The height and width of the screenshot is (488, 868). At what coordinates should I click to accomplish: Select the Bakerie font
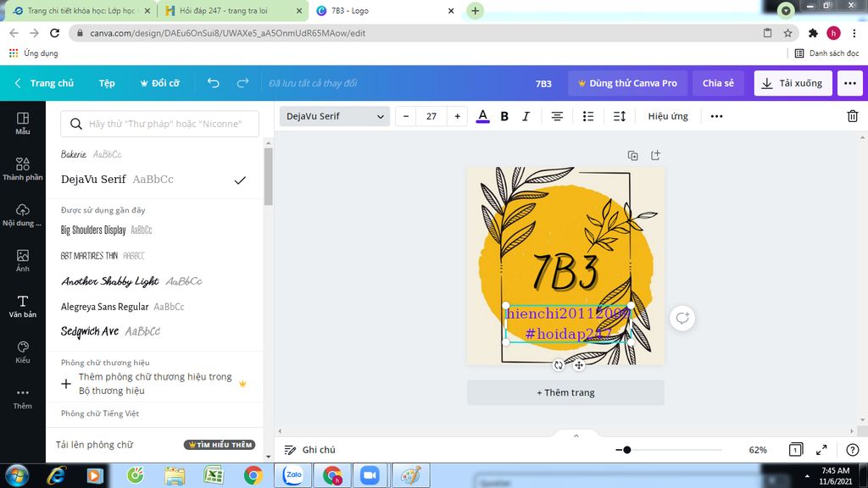(91, 154)
